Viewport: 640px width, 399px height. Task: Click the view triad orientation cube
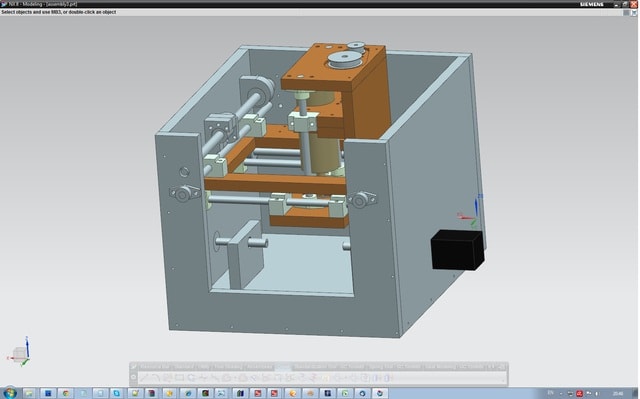click(19, 352)
